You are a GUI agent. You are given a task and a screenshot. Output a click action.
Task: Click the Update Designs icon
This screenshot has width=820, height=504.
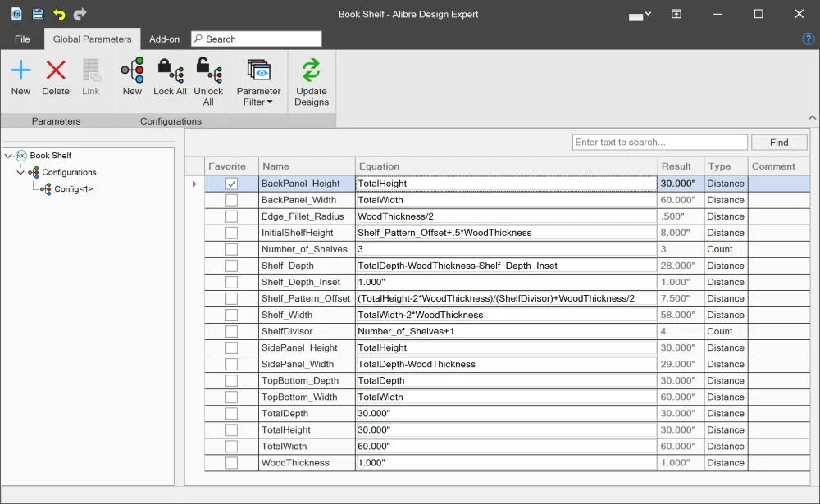[x=311, y=70]
